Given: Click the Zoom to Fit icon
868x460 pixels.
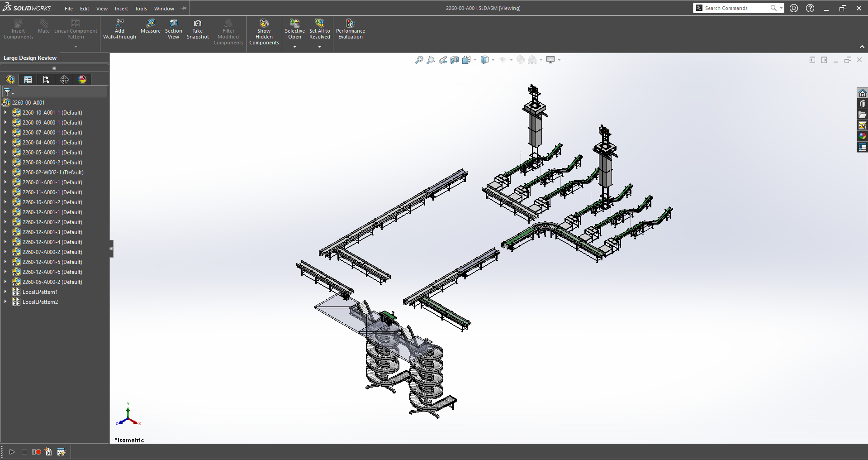Looking at the screenshot, I should pos(419,60).
